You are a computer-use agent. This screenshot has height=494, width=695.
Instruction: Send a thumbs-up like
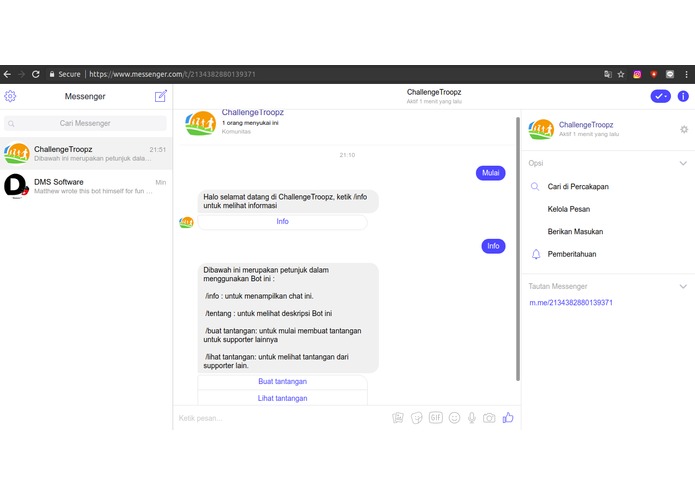pyautogui.click(x=508, y=417)
